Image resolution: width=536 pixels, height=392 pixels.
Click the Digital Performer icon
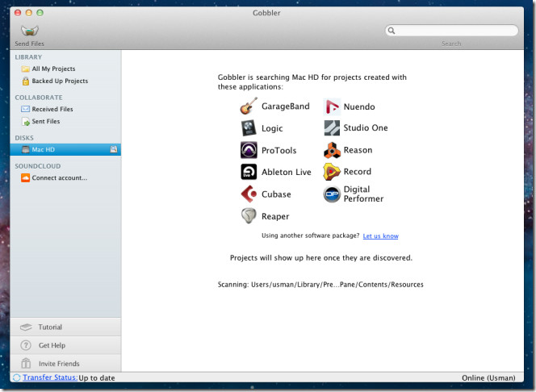(332, 194)
